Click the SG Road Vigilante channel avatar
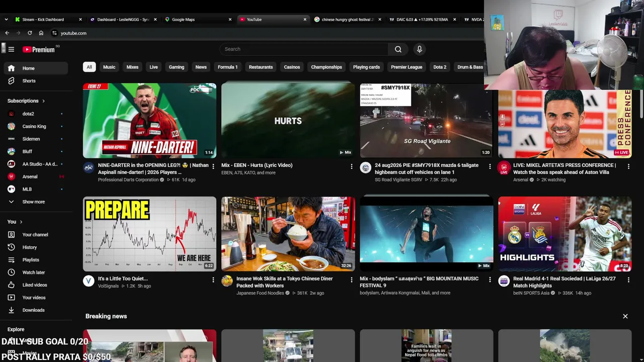The image size is (644, 362). point(366,168)
